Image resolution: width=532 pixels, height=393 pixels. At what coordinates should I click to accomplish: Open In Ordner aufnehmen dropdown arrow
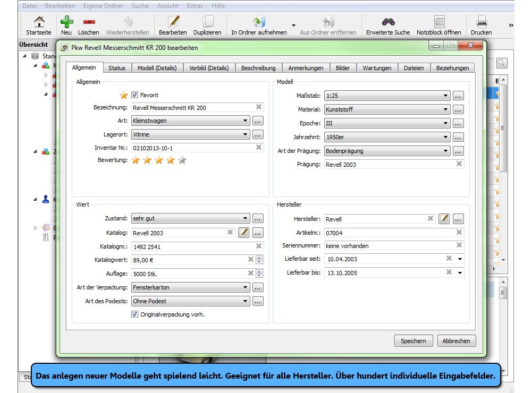[293, 25]
